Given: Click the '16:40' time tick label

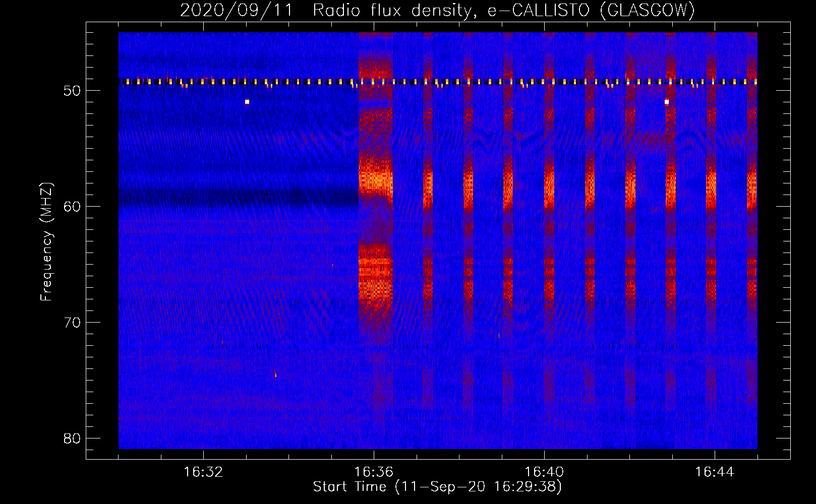Looking at the screenshot, I should tap(544, 472).
